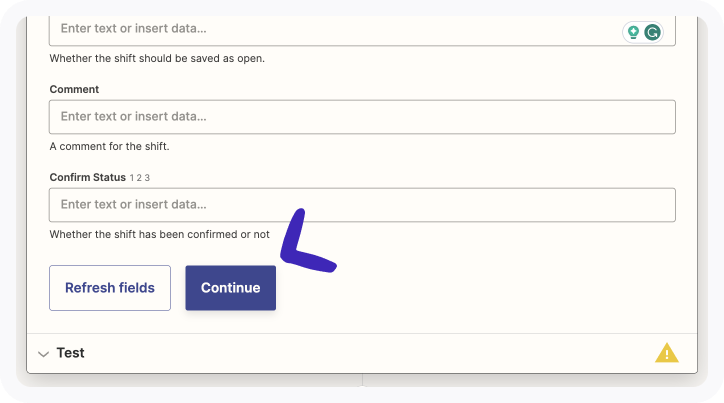Screen dimensions: 724x403
Task: Click the 'A comment for the shift.' helper text
Action: 109,146
